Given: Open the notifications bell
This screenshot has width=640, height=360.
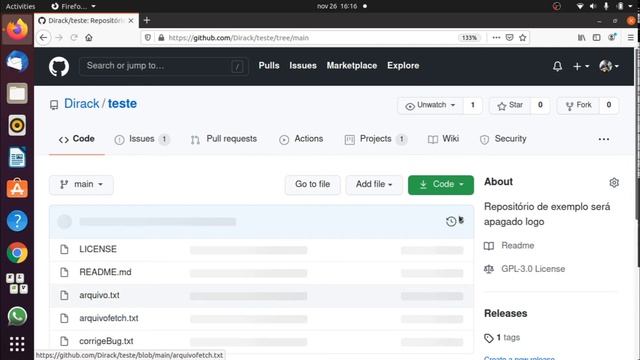Looking at the screenshot, I should tap(557, 66).
